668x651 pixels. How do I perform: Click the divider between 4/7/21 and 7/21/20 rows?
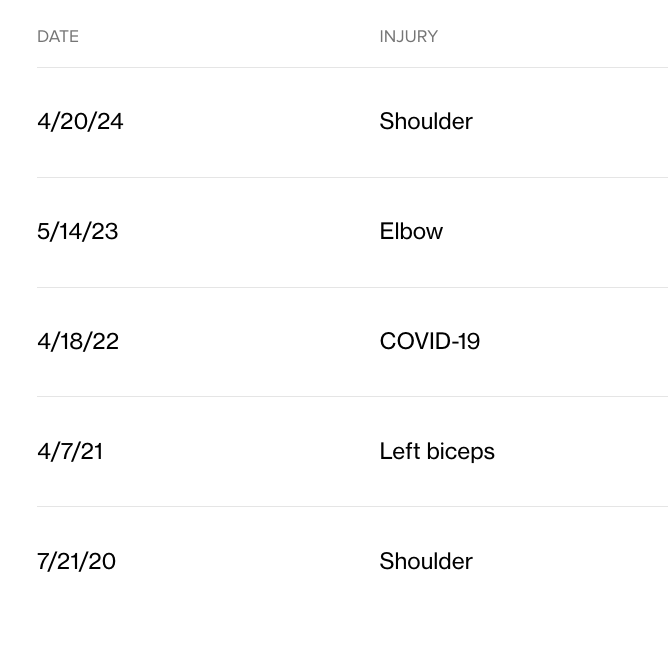(x=352, y=507)
